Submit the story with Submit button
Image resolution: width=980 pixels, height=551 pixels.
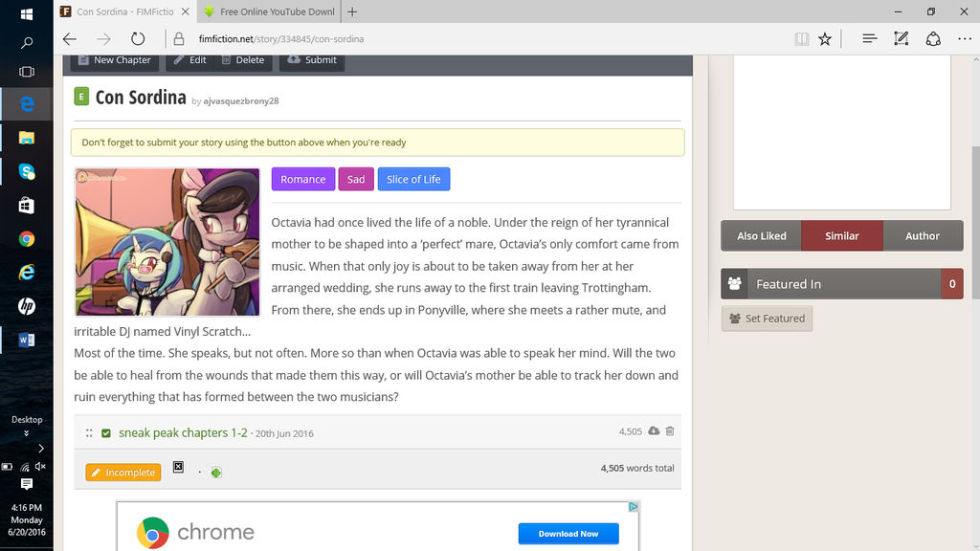312,60
